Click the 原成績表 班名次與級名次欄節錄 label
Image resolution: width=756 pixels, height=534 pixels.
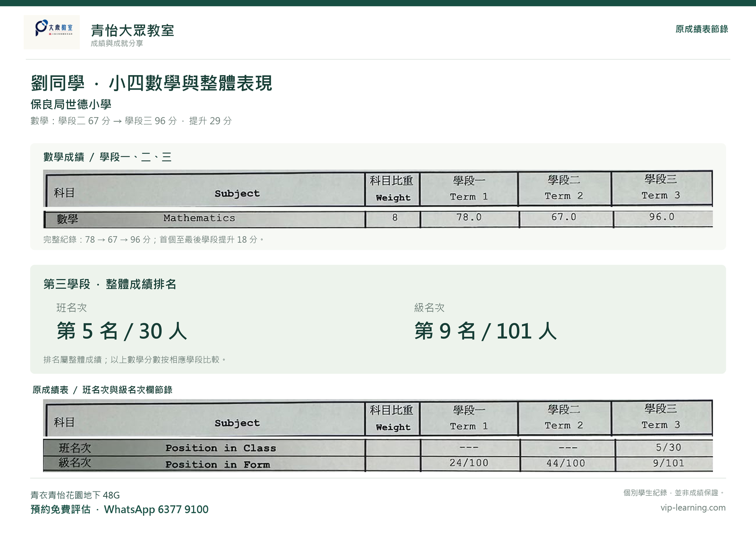[103, 390]
